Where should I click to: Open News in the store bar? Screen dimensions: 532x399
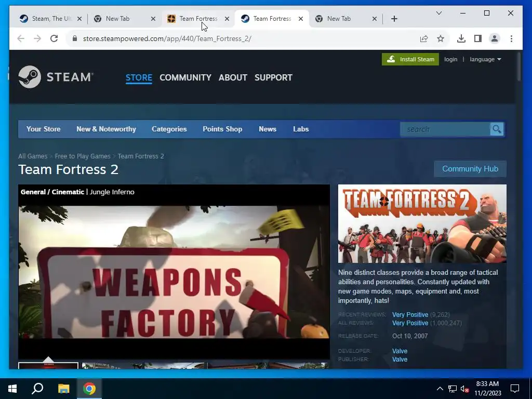268,129
